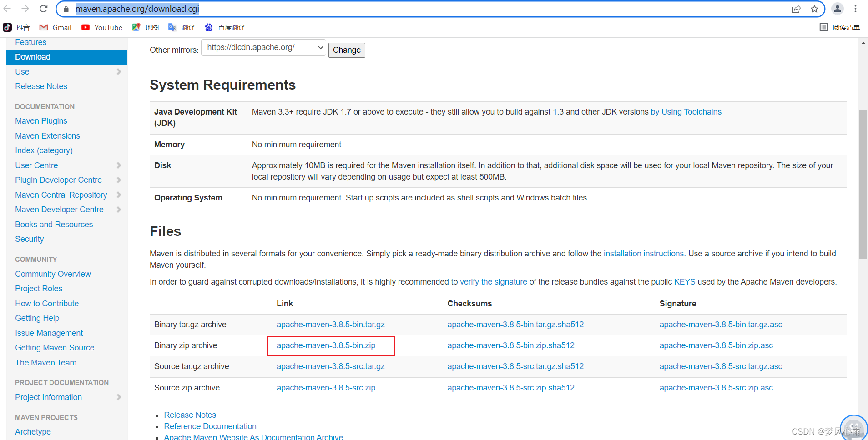Expand the Use submenu arrow

pos(119,72)
